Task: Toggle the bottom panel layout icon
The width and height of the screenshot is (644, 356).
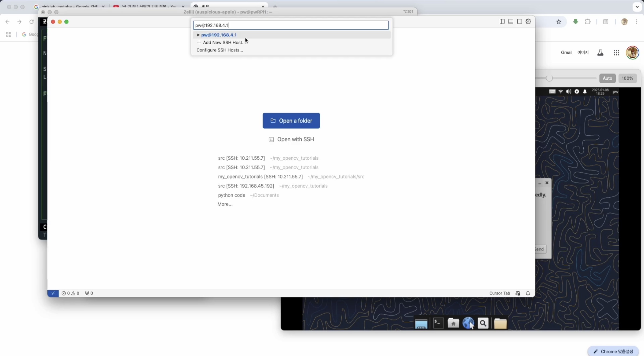Action: tap(511, 22)
